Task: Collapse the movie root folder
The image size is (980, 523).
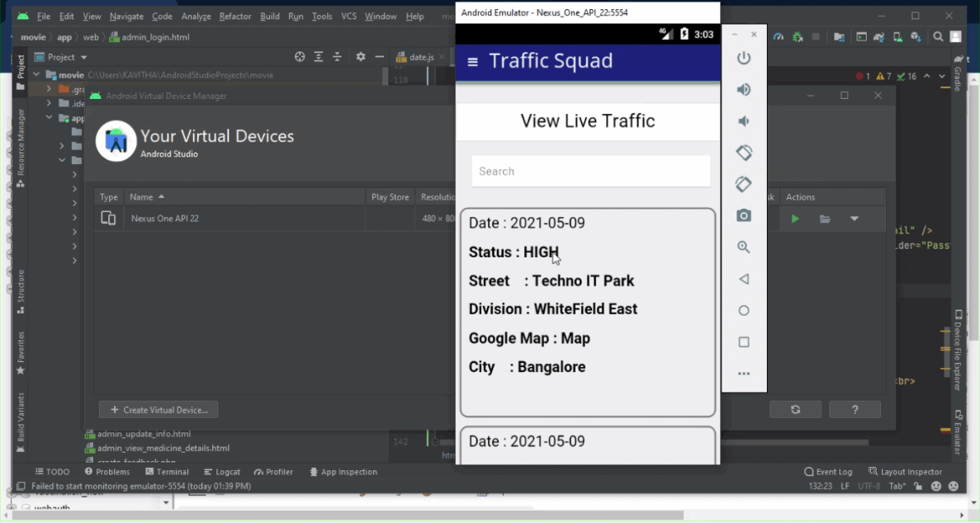Action: 37,75
